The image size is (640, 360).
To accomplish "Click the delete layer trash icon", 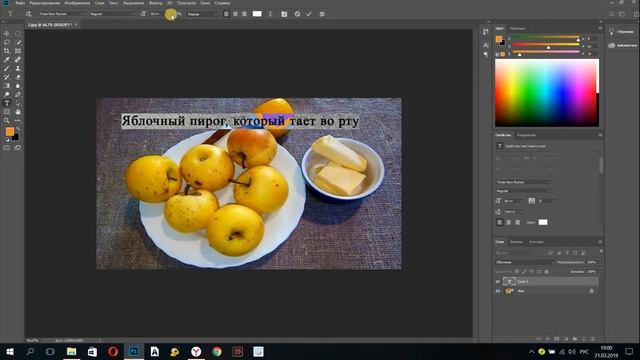I will [x=593, y=339].
